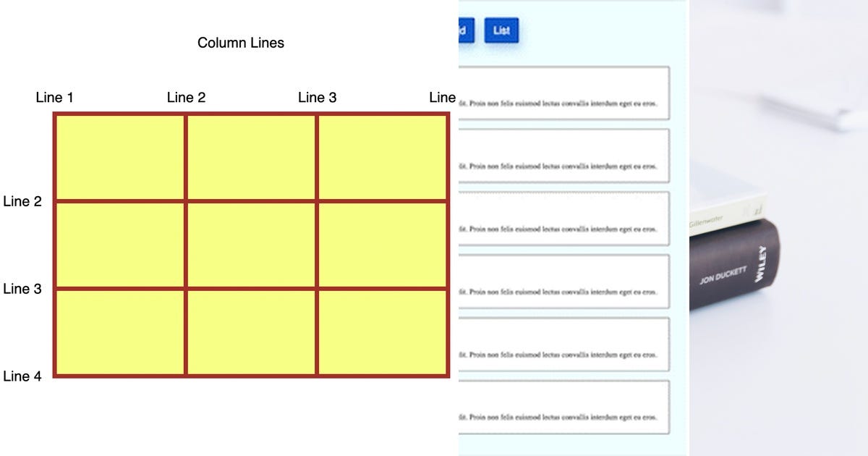Select the second list item card
The image size is (868, 456).
pos(563,155)
